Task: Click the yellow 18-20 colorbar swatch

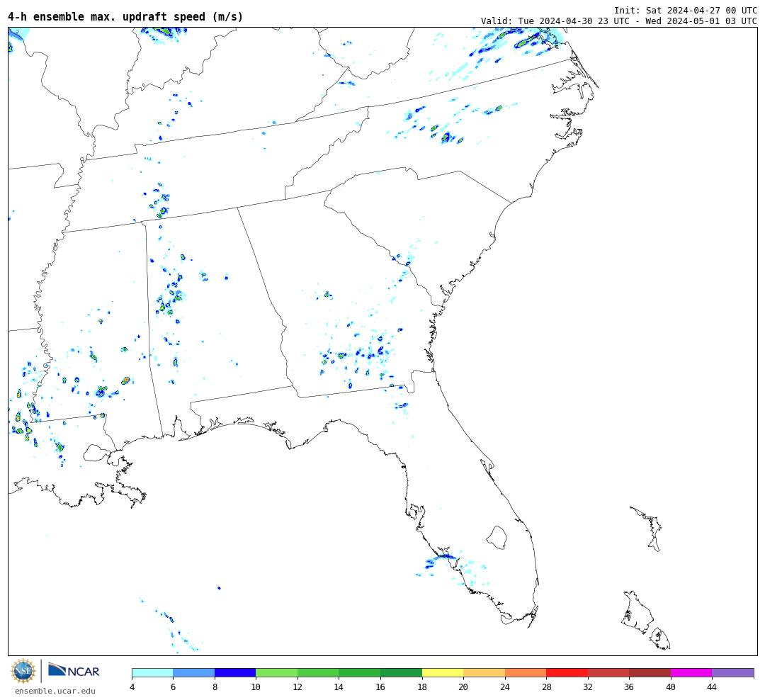Action: click(x=443, y=672)
